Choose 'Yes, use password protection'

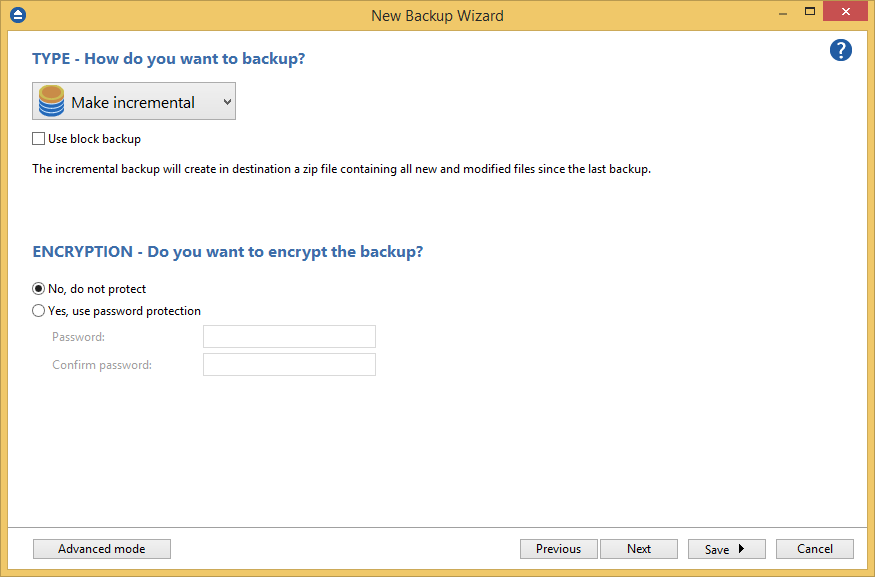pos(38,310)
